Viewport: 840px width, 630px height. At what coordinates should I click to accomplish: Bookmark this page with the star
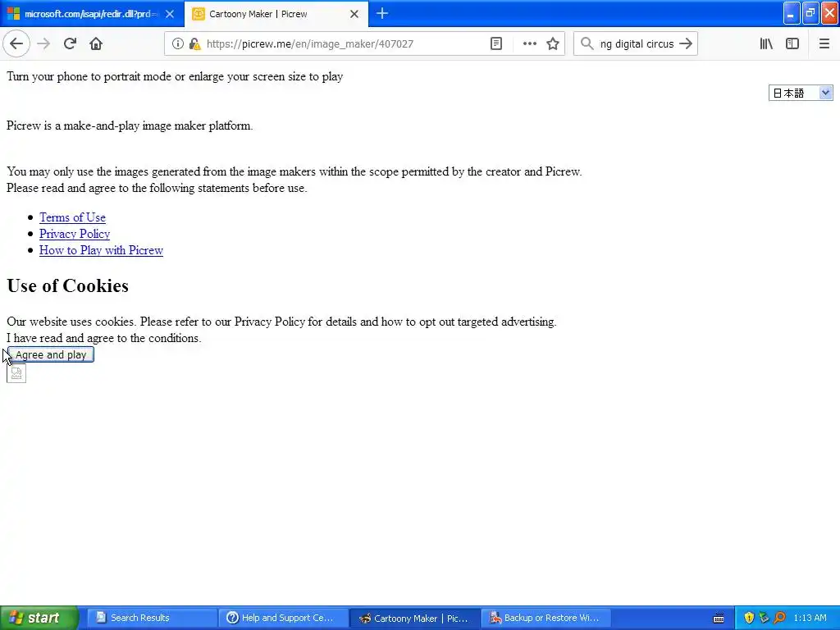click(553, 43)
